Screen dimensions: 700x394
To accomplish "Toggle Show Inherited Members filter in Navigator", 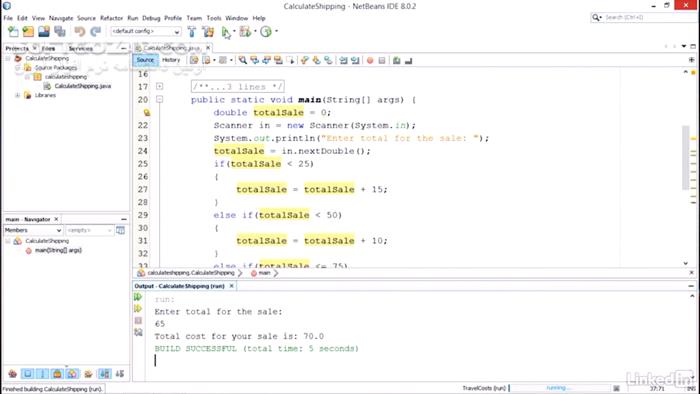I will pos(12,374).
